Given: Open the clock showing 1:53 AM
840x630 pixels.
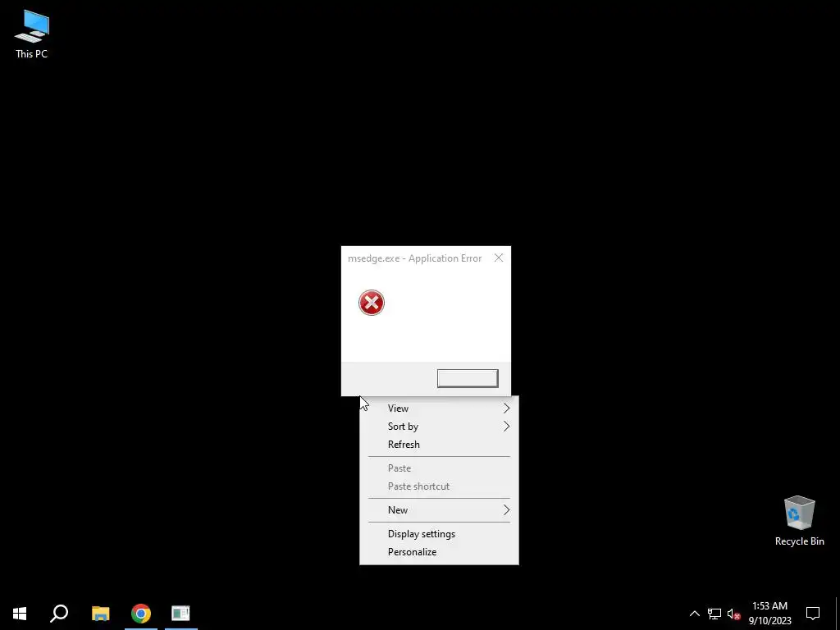Looking at the screenshot, I should [769, 614].
